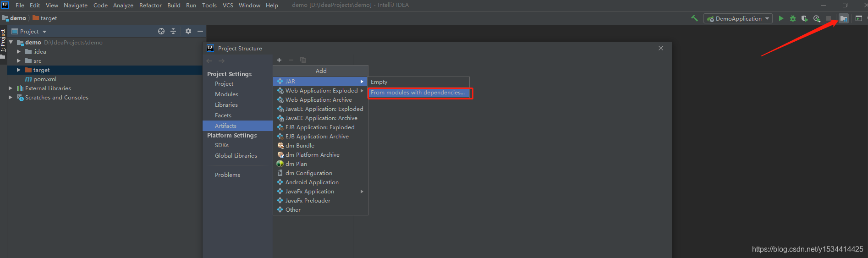Expand the src folder
The image size is (868, 258).
[19, 60]
